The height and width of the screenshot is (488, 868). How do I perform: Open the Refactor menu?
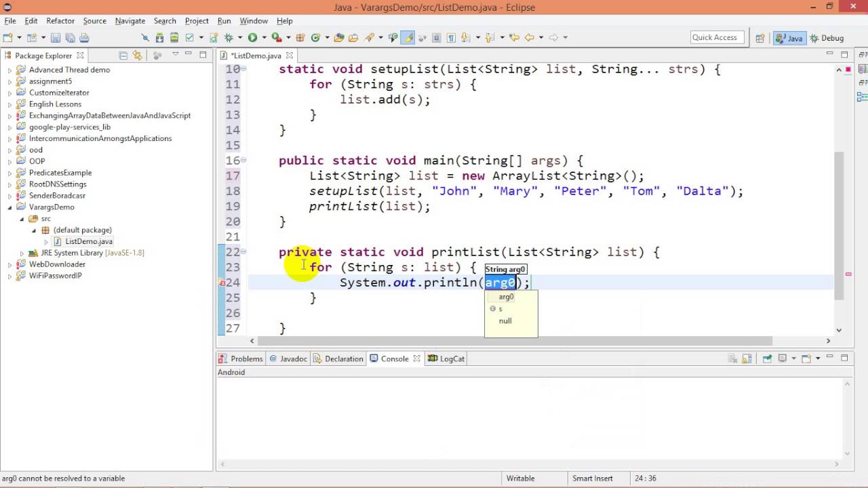click(x=60, y=21)
